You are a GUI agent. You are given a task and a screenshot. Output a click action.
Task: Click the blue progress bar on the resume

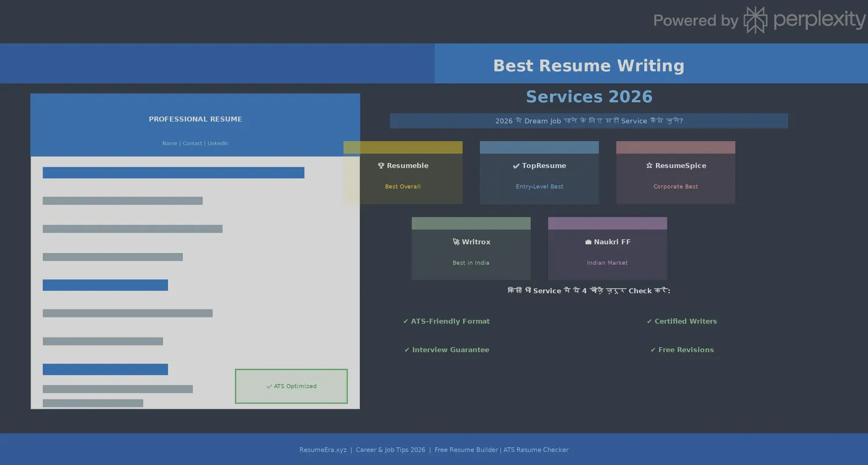173,172
